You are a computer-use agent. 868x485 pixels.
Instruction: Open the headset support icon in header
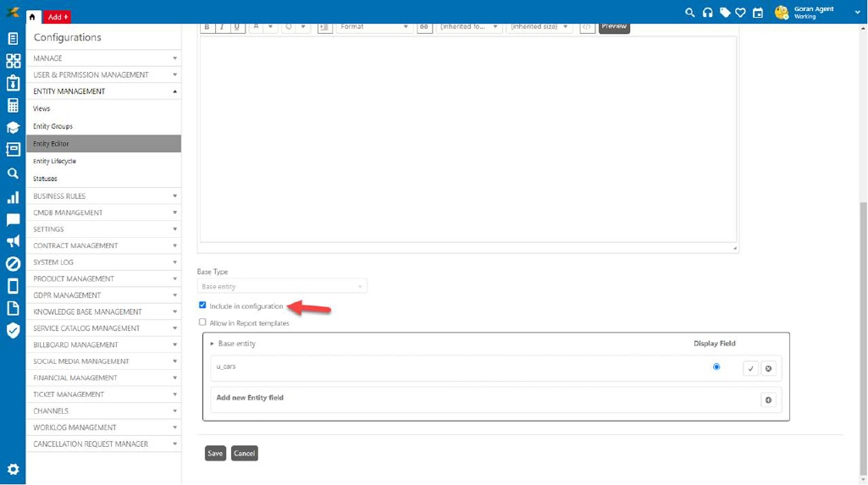(x=707, y=13)
